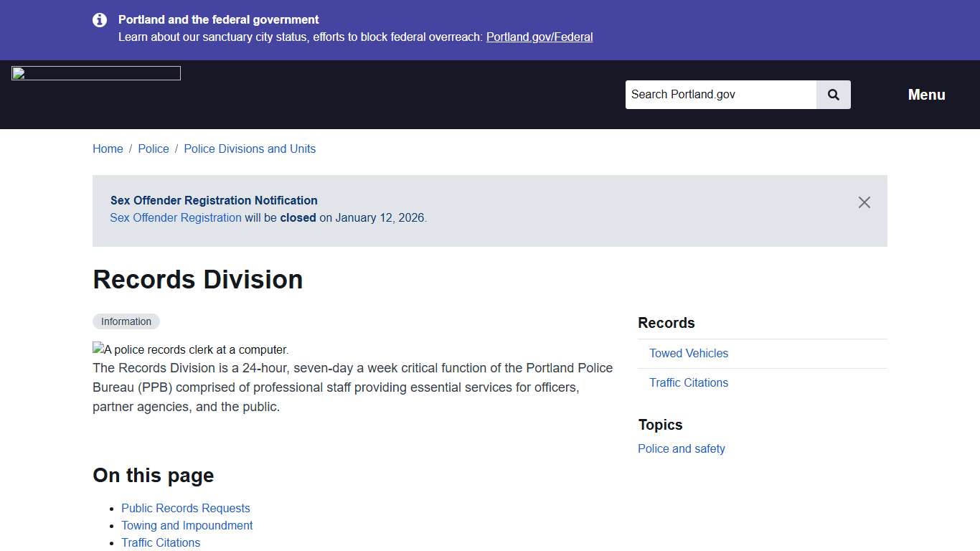Open Traffic Citations in the Records sidebar
This screenshot has height=551, width=980.
tap(689, 382)
